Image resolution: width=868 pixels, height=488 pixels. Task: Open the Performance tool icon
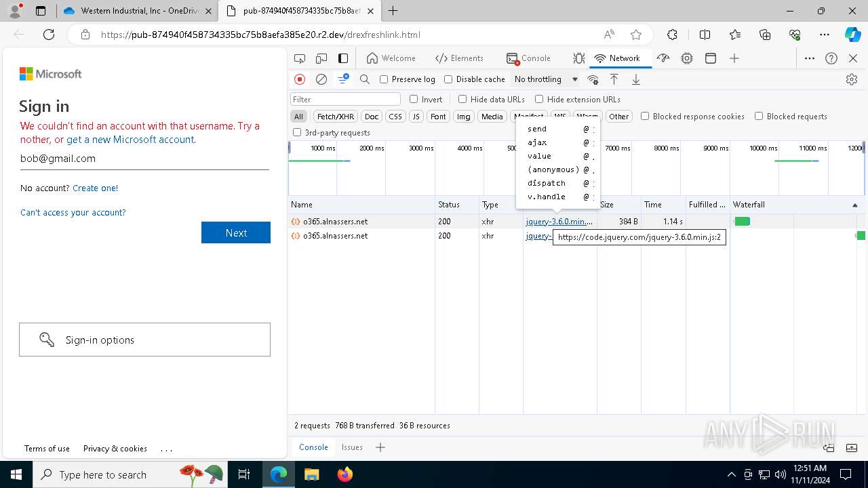663,58
